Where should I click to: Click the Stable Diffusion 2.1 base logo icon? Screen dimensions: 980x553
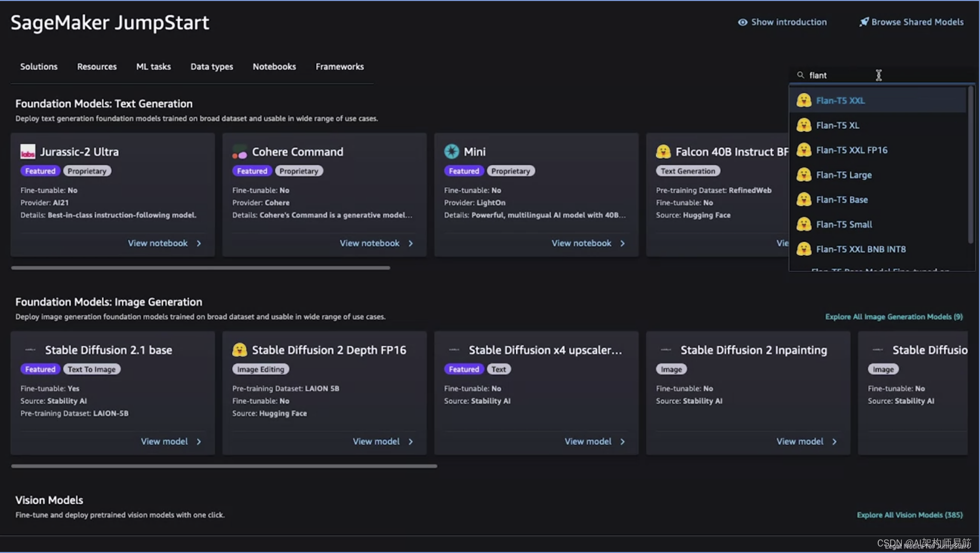[x=30, y=350]
